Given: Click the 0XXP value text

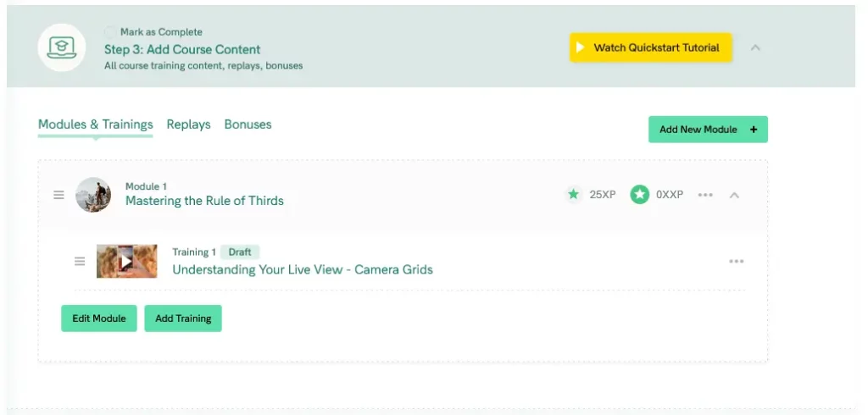Looking at the screenshot, I should pos(670,195).
